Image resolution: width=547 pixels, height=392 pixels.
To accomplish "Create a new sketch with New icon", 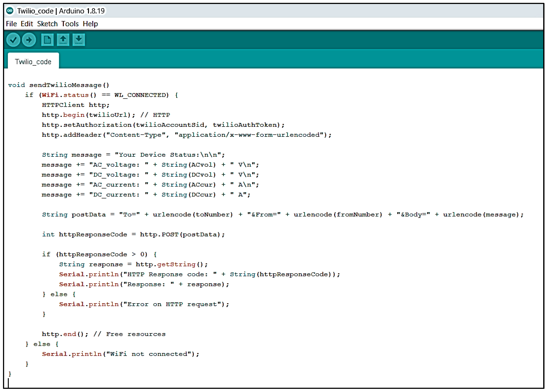I will click(47, 40).
